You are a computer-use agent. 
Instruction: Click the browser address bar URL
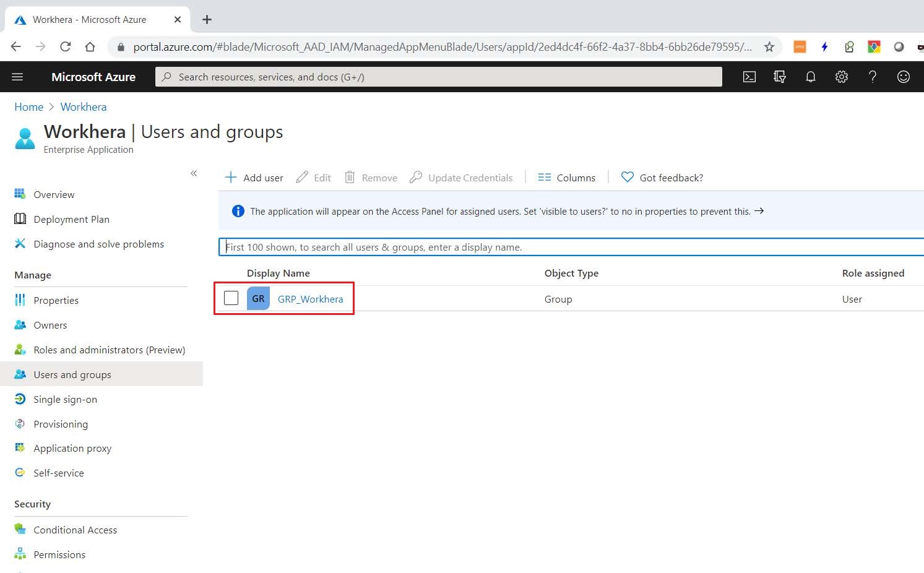pos(443,47)
